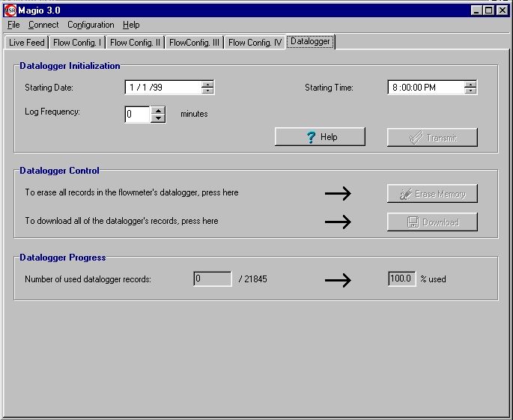Click the 'Datalogger Progress' group heading
The image size is (513, 420).
pyautogui.click(x=62, y=258)
